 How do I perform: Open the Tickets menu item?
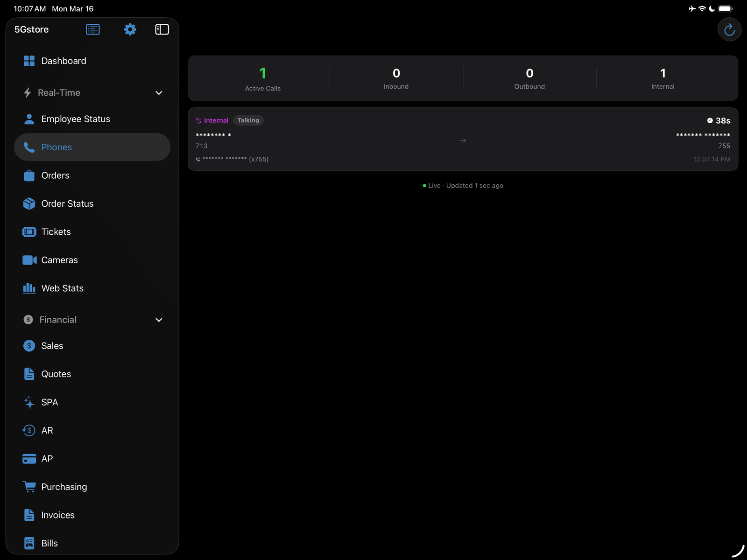[x=56, y=231]
